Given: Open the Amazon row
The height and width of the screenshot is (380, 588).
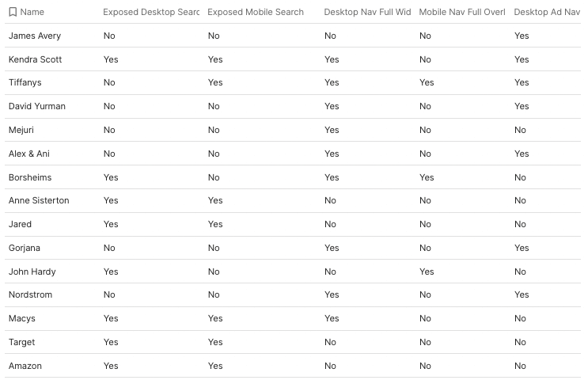Looking at the screenshot, I should [25, 366].
